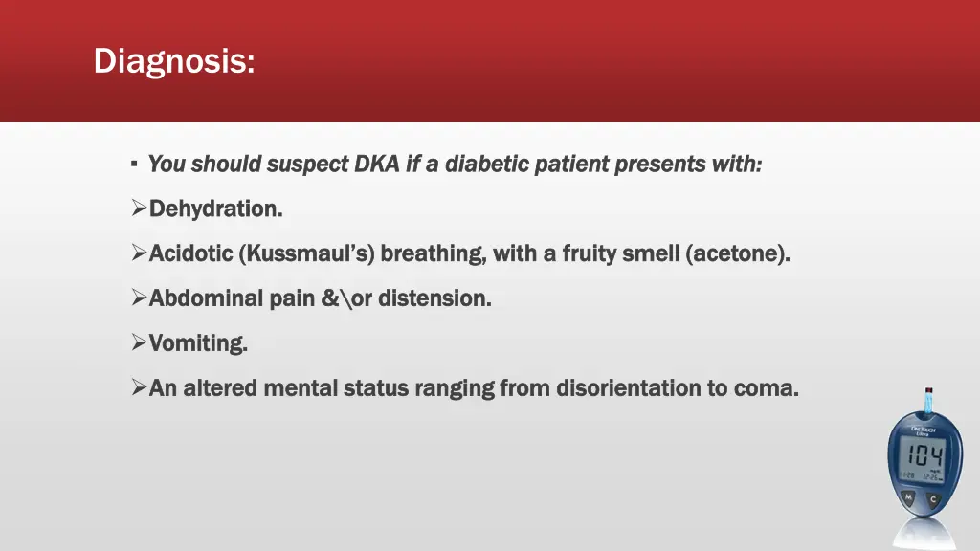Click the M button on glucose meter
The height and width of the screenshot is (551, 980).
pyautogui.click(x=906, y=498)
